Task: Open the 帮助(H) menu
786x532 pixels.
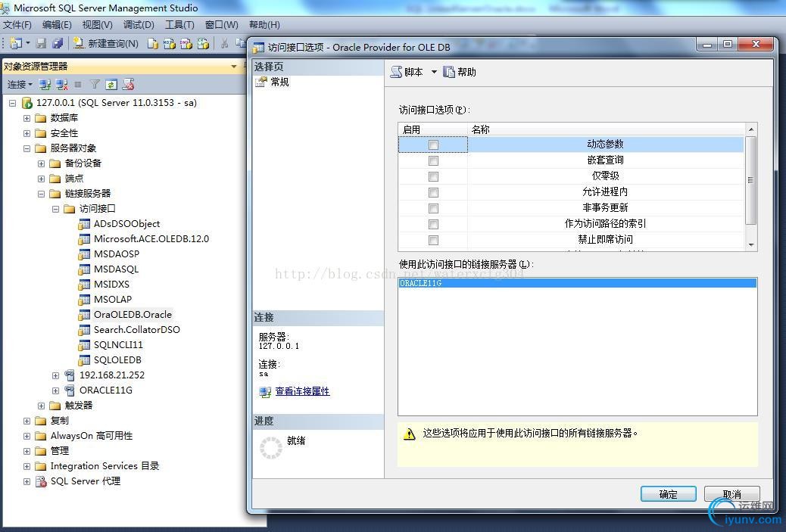Action: click(264, 24)
